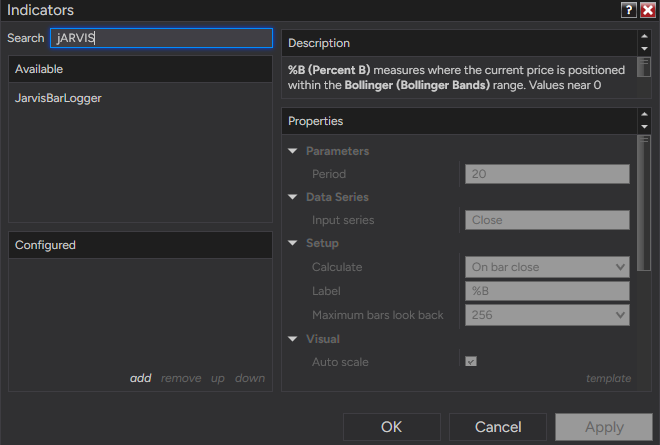This screenshot has width=660, height=445.
Task: Click the Apply button
Action: (604, 427)
